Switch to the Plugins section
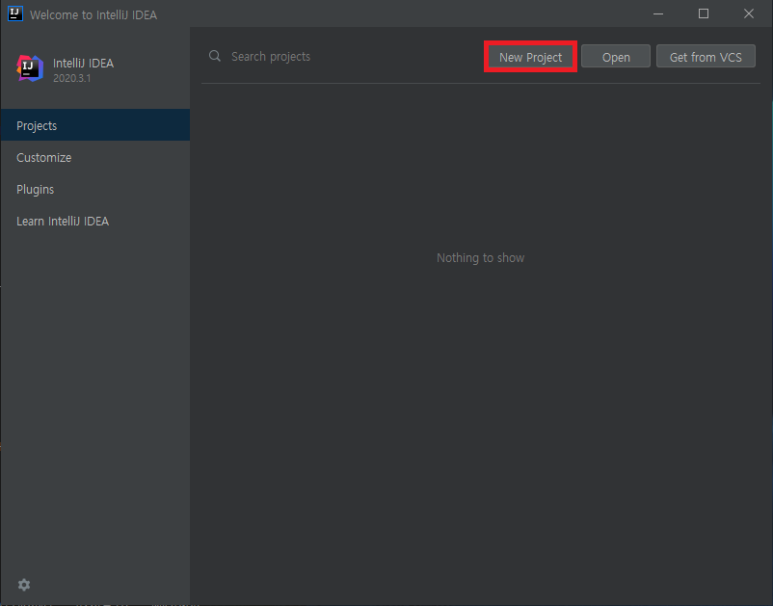The width and height of the screenshot is (773, 606). pyautogui.click(x=95, y=189)
